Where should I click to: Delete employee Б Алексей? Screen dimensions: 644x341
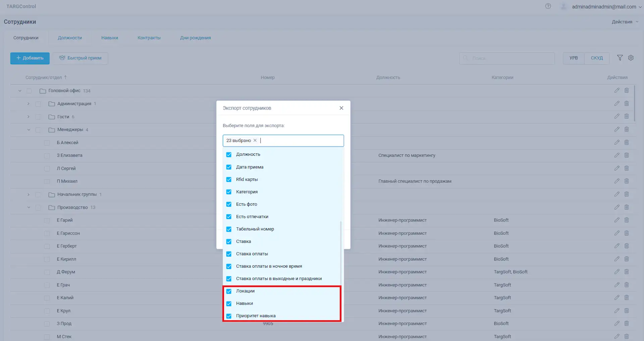pyautogui.click(x=627, y=142)
